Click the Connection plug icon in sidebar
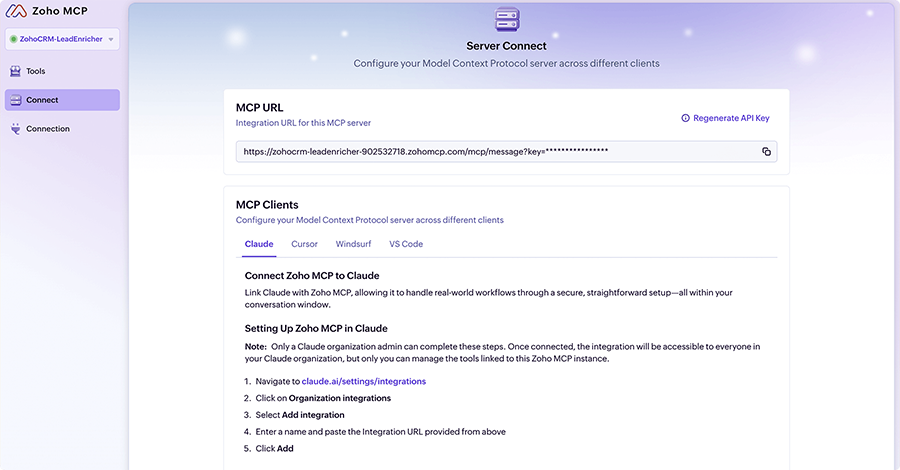The width and height of the screenshot is (900, 470). point(15,129)
